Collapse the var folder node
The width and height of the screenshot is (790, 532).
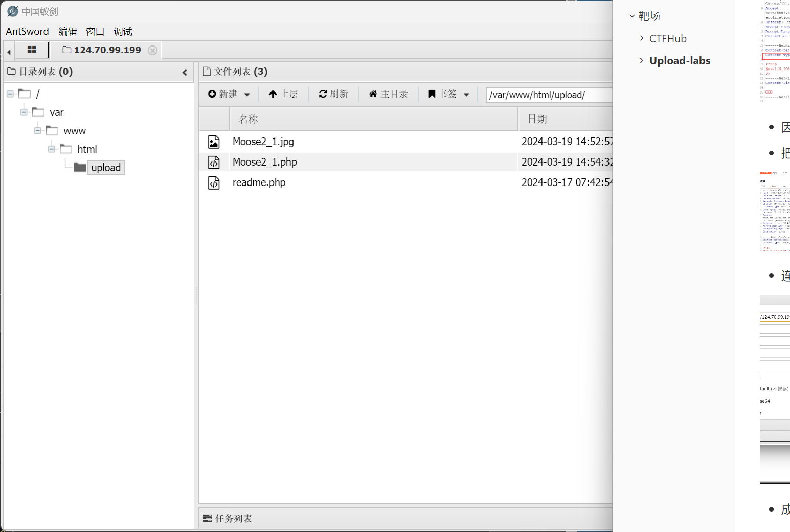tap(24, 112)
